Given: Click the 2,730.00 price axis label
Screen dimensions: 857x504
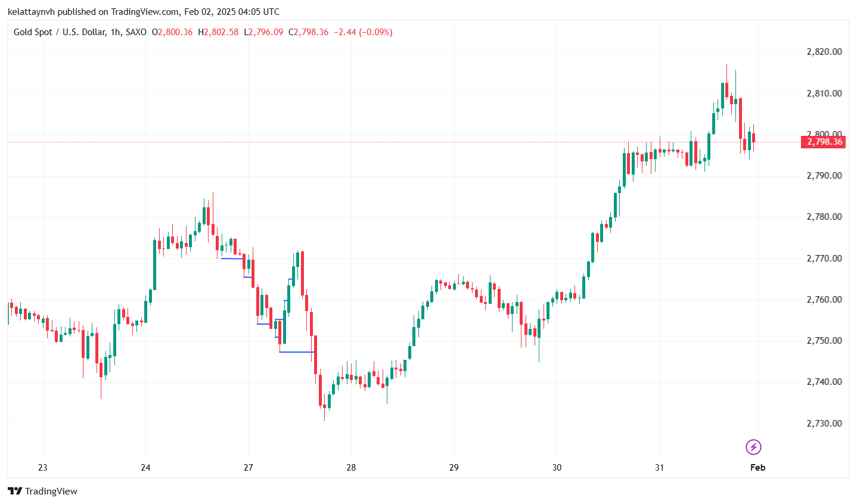Looking at the screenshot, I should [824, 424].
